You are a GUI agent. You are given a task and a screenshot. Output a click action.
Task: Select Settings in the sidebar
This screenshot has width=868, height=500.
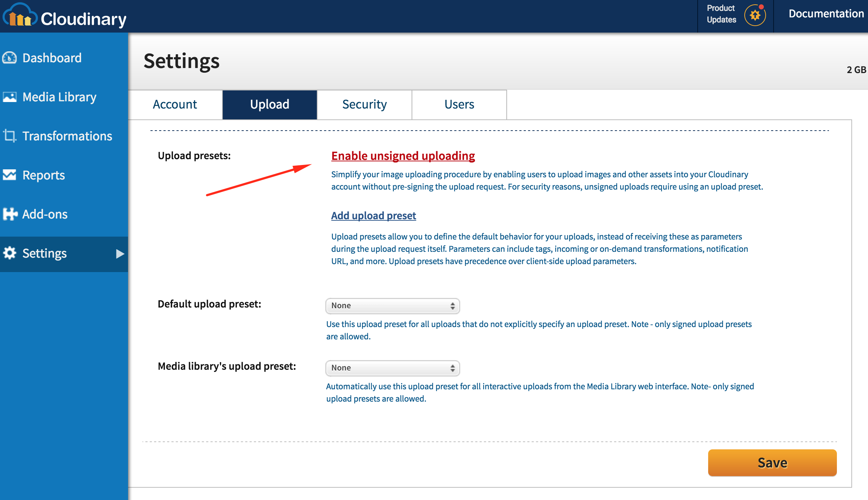pos(64,254)
